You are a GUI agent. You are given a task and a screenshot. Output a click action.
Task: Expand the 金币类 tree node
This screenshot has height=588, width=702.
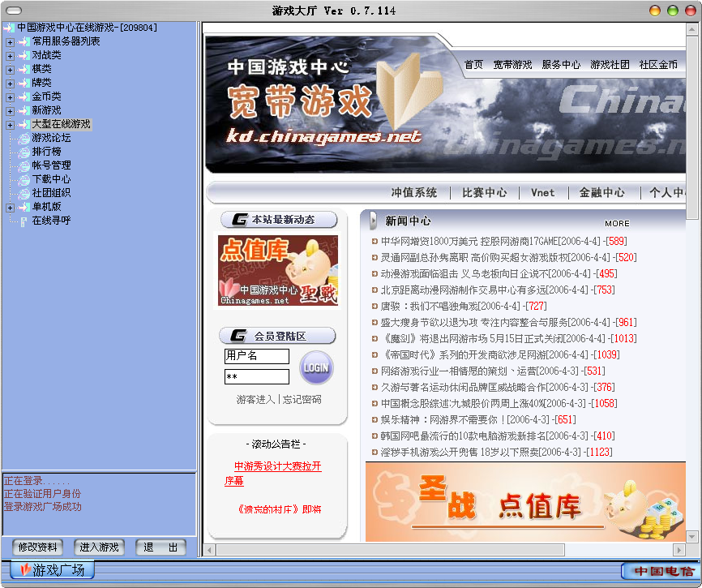10,97
